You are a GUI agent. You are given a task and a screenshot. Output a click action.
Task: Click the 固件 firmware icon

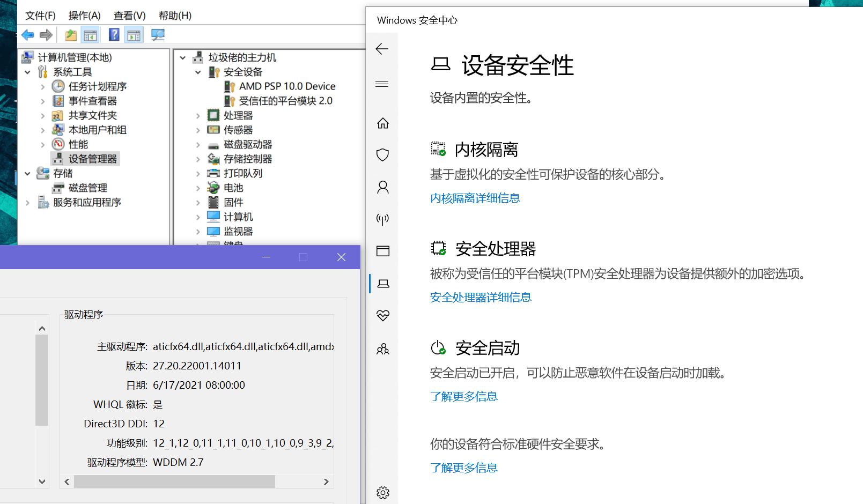pyautogui.click(x=213, y=202)
